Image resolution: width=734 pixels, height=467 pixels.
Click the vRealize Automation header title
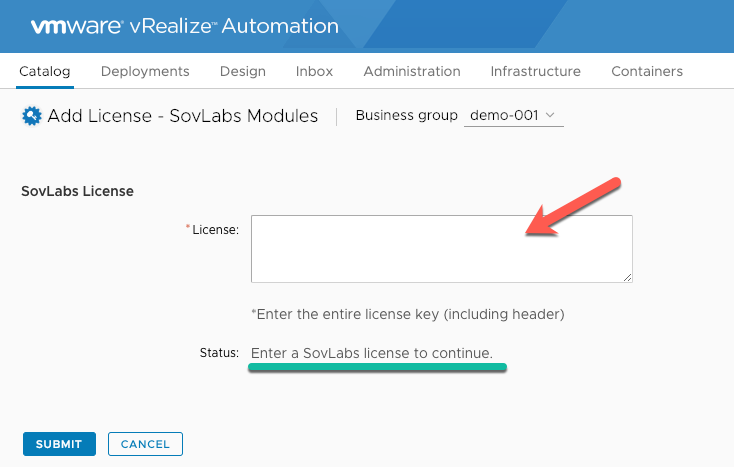[x=234, y=26]
